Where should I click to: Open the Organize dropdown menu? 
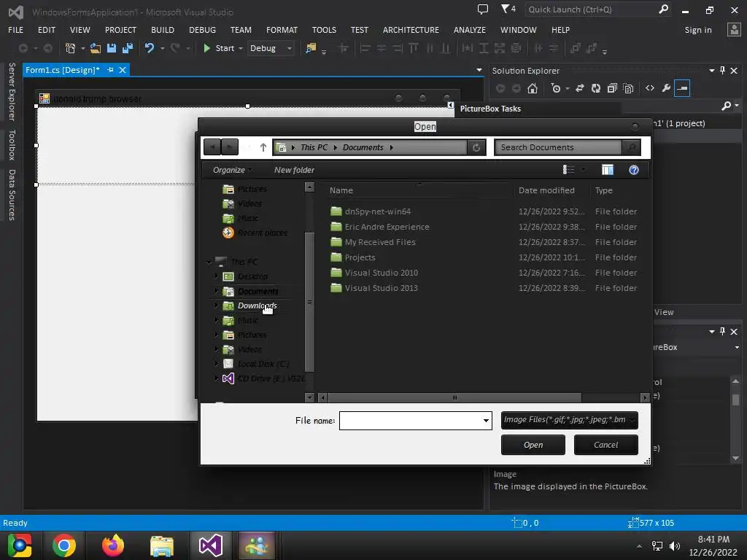[x=232, y=170]
